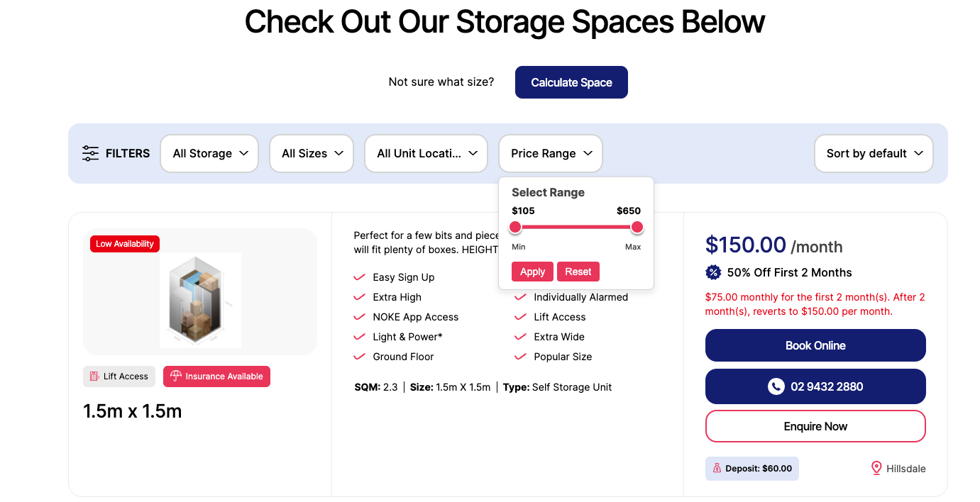The width and height of the screenshot is (980, 502).
Task: Collapse the Price Range dropdown
Action: (551, 153)
